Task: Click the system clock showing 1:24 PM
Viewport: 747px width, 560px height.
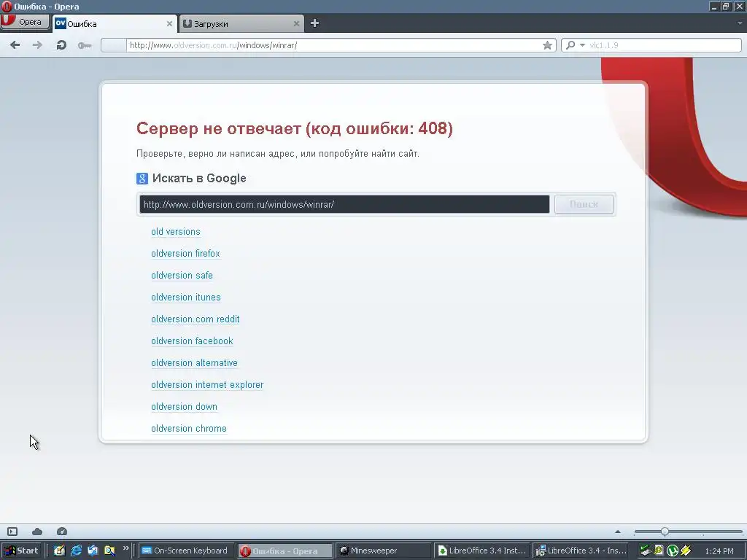Action: 719,551
